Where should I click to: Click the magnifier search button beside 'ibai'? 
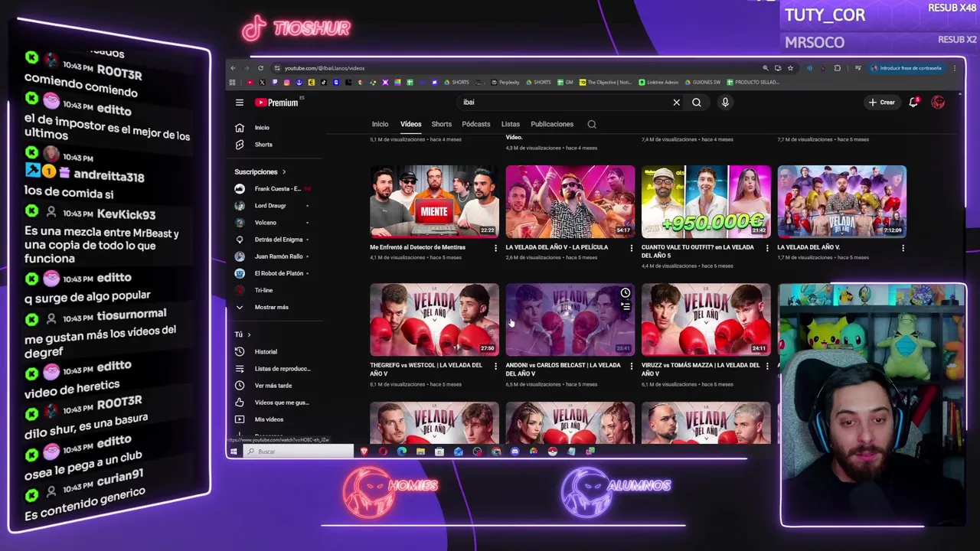pos(697,102)
